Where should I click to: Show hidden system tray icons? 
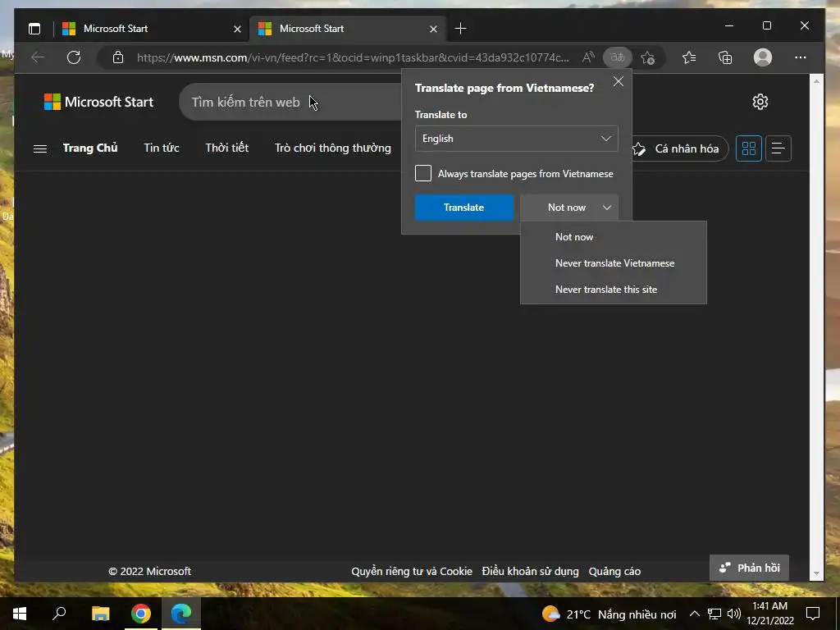pos(694,614)
